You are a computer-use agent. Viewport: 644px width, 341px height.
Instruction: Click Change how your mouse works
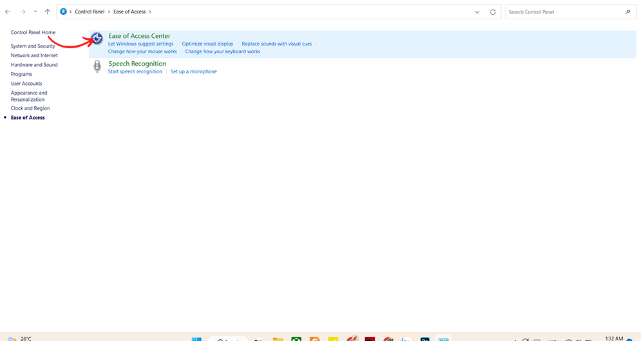[142, 51]
